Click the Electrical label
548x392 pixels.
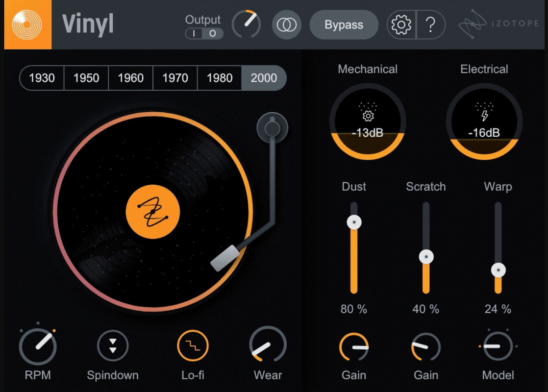coord(484,69)
